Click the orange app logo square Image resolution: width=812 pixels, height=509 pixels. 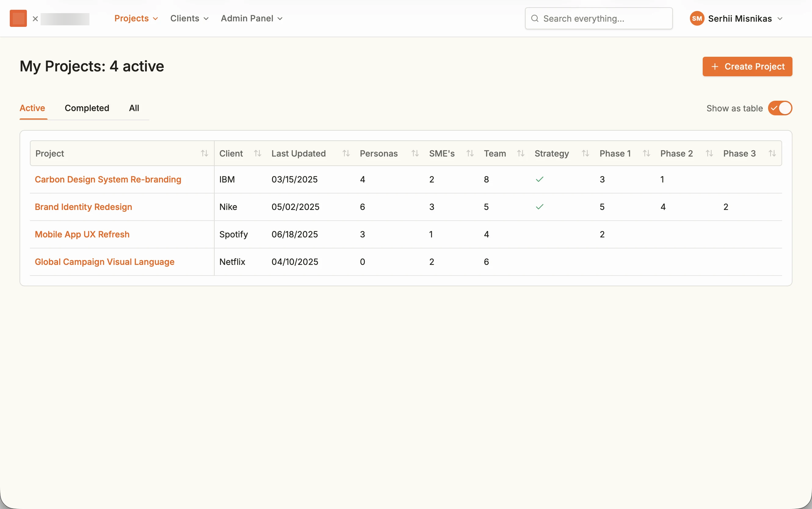click(18, 18)
